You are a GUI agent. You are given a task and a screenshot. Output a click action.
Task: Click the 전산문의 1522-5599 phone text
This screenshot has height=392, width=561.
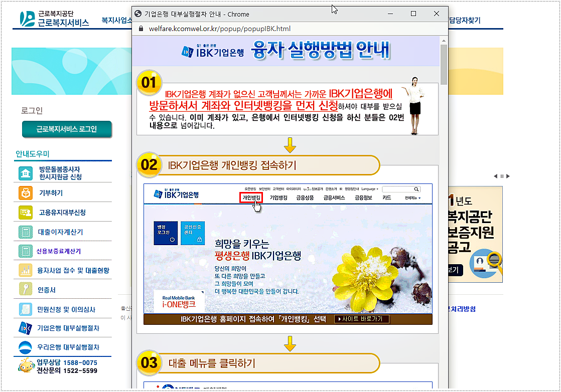coord(67,370)
